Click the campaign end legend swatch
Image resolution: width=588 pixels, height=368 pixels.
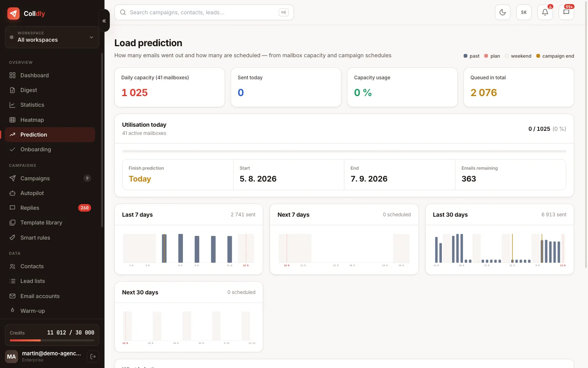click(x=538, y=56)
